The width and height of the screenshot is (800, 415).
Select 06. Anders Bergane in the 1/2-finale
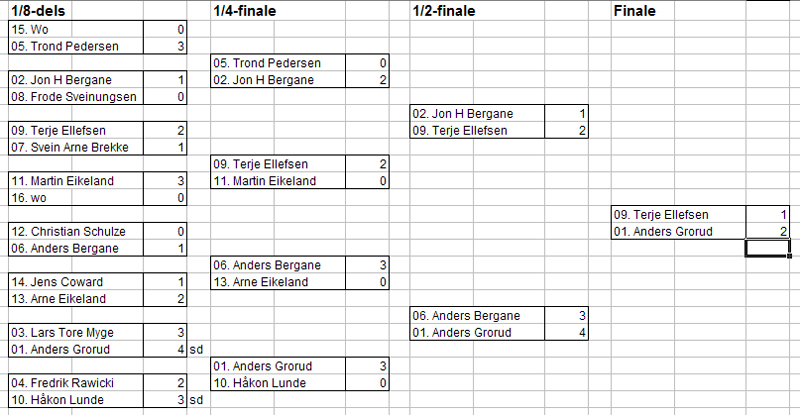pyautogui.click(x=478, y=315)
